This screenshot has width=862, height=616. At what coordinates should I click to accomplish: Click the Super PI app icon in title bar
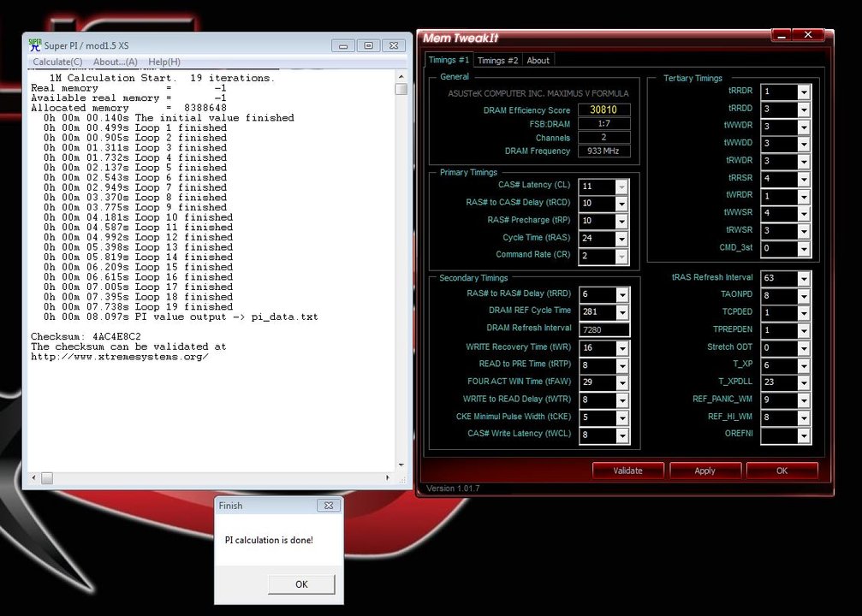pyautogui.click(x=35, y=45)
